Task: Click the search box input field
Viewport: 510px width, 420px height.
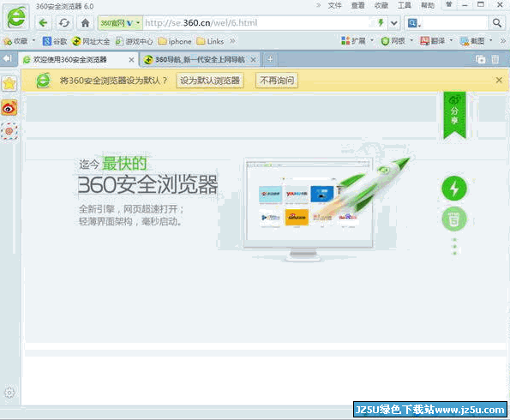Action: [x=454, y=23]
